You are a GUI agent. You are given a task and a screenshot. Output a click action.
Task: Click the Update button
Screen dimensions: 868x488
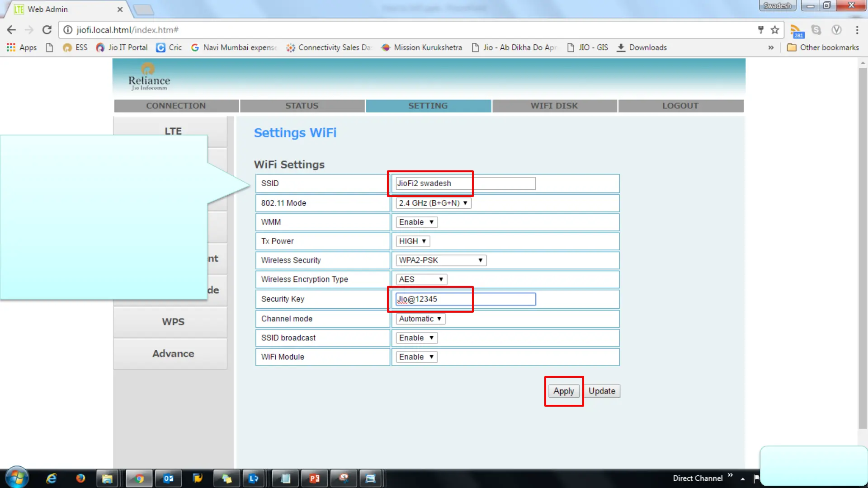602,391
